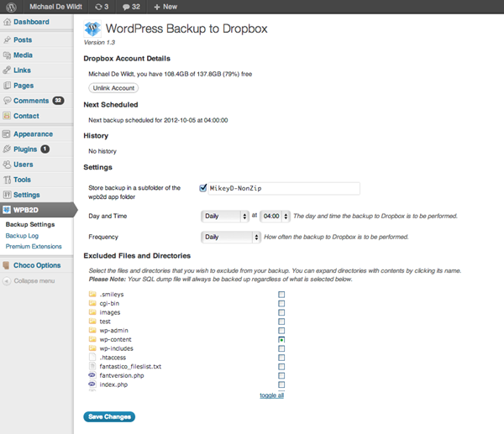Click the Appearance icon in sidebar

[x=7, y=134]
